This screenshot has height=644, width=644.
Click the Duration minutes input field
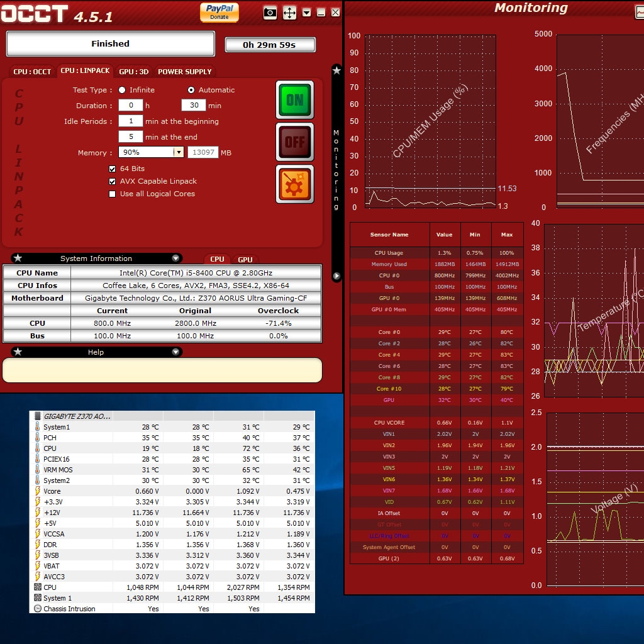[x=194, y=105]
